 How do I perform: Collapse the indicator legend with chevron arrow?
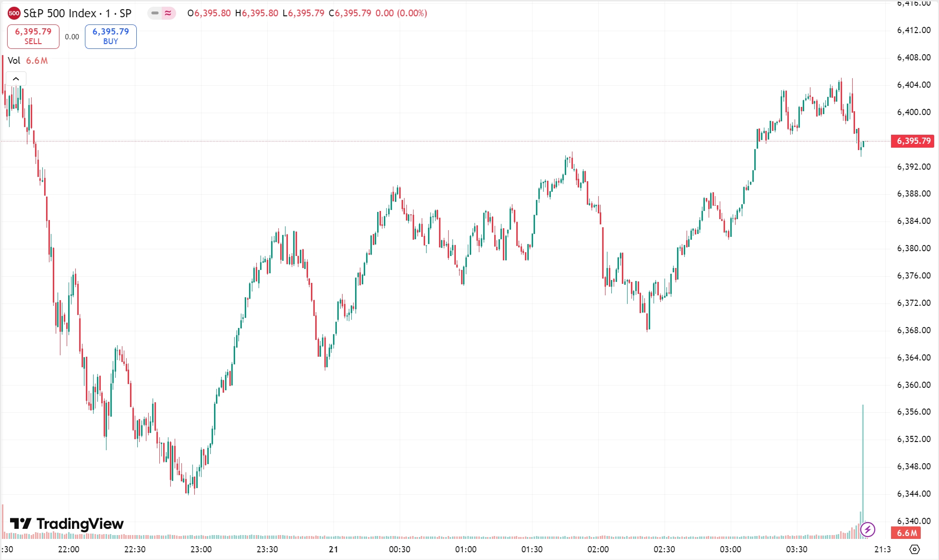(x=16, y=79)
